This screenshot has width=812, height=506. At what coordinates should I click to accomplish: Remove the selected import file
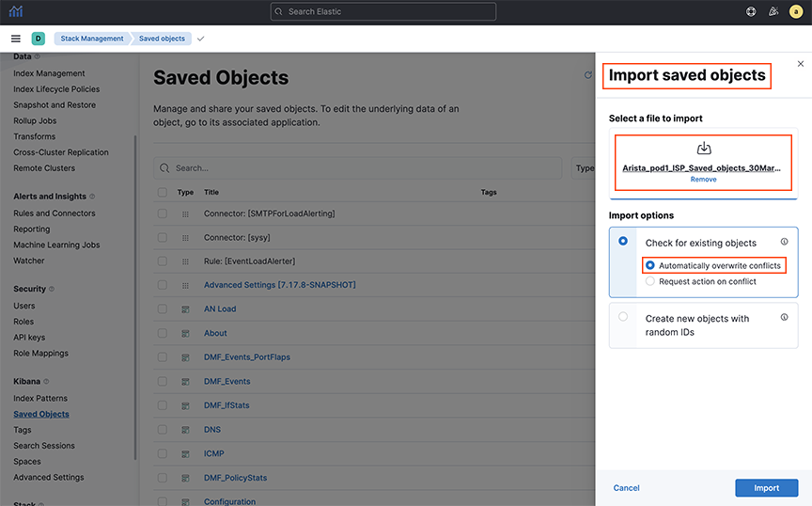703,180
